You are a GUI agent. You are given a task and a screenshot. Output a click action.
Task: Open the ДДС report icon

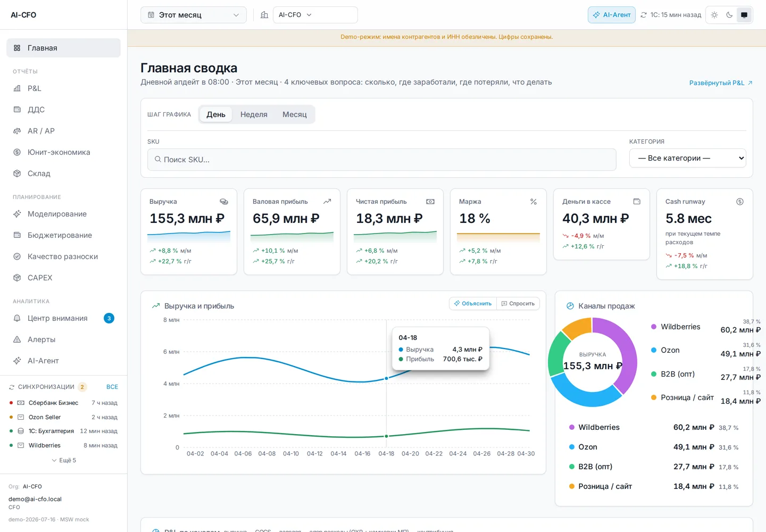point(17,110)
